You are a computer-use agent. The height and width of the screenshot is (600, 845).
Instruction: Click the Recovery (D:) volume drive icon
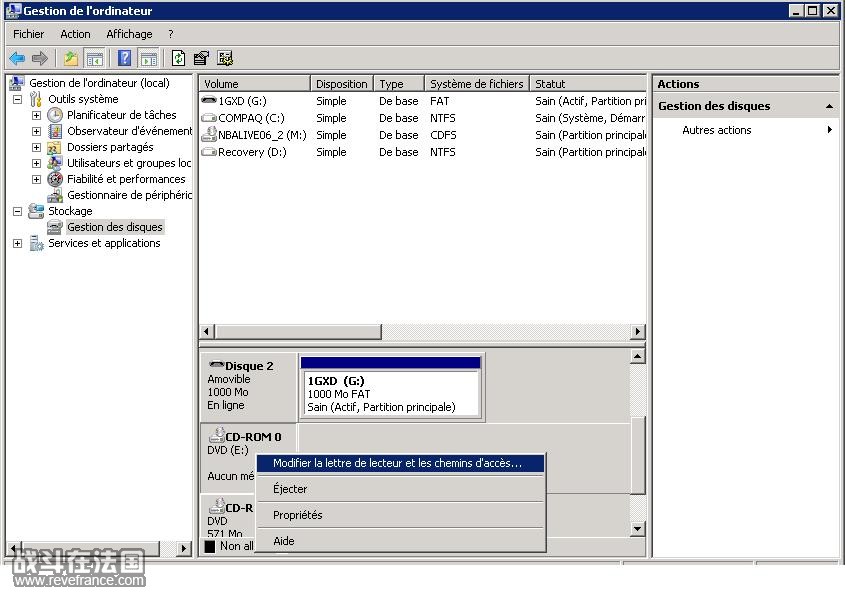click(209, 151)
